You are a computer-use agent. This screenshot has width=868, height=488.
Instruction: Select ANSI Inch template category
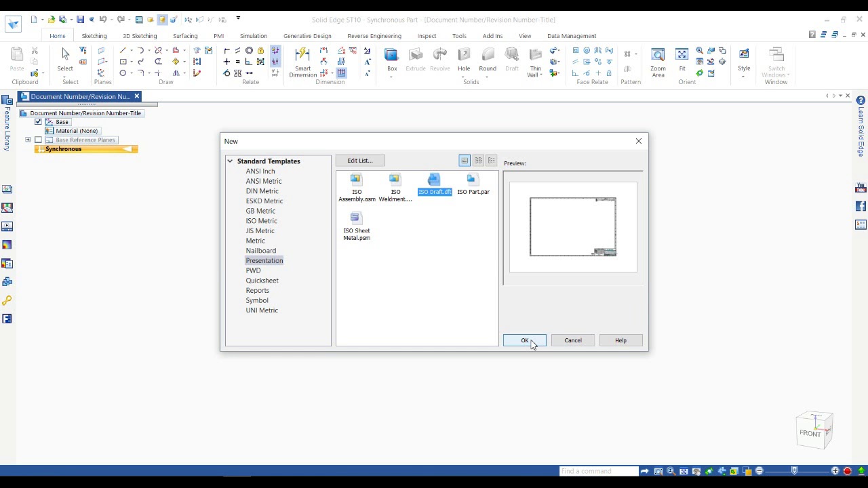pos(260,171)
